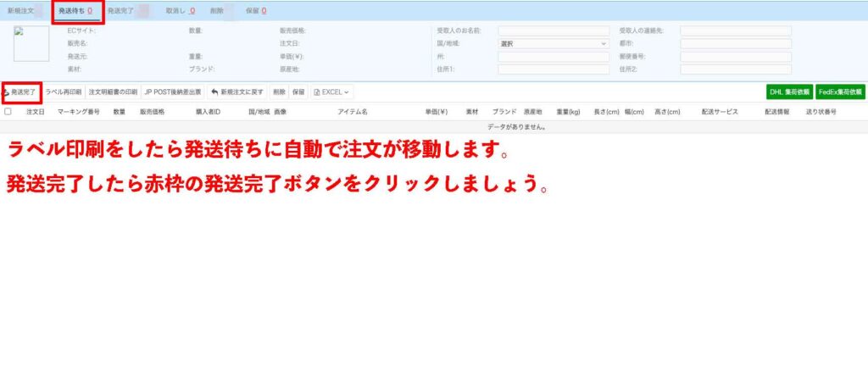This screenshot has height=372, width=868.
Task: Open the 新規注文 tab
Action: point(20,10)
